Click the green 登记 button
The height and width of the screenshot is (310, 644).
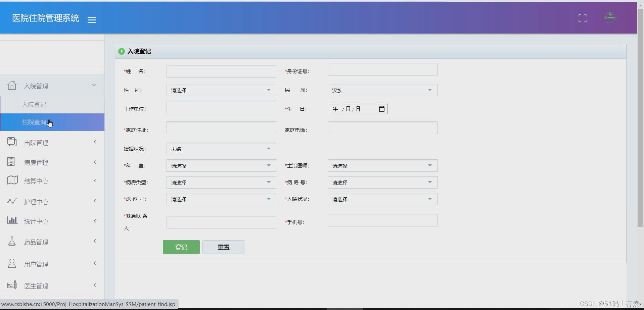(181, 247)
